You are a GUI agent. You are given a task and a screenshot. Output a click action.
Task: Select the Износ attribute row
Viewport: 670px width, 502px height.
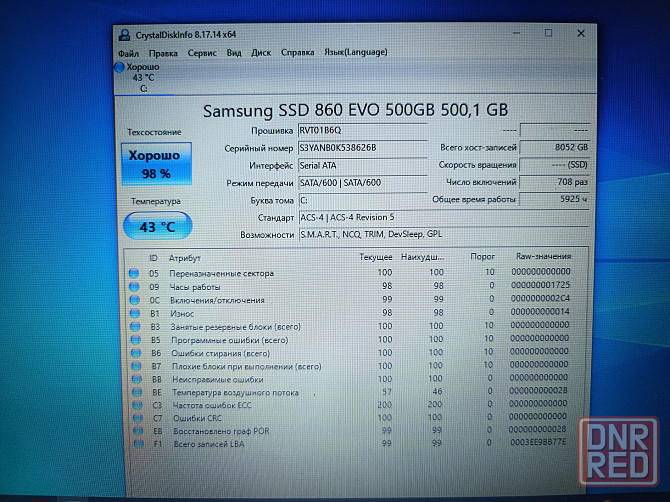(x=350, y=313)
